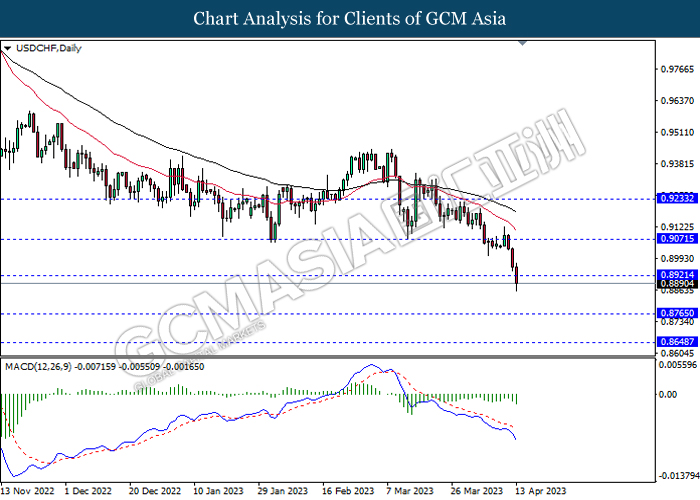Click the 16 Feb 2023 date label

[x=348, y=491]
